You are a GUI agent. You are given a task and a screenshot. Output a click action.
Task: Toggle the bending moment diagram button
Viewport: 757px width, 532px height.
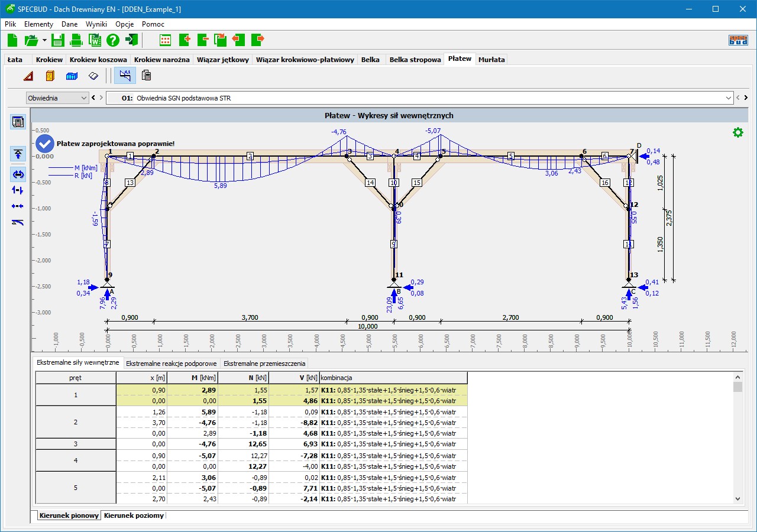pos(18,174)
